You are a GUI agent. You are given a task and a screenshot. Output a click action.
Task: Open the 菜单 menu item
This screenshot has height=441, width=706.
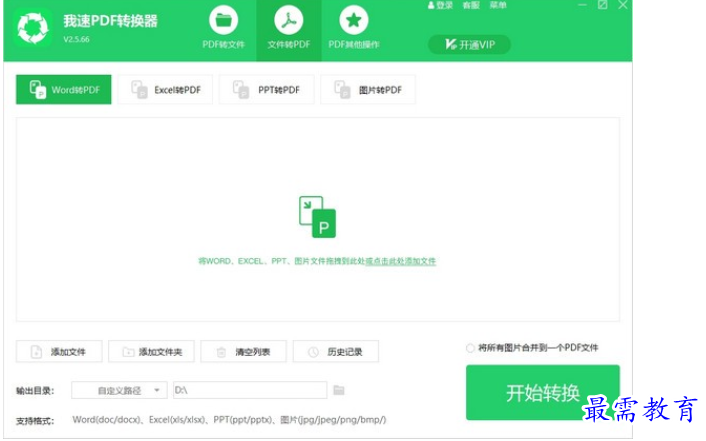(498, 5)
